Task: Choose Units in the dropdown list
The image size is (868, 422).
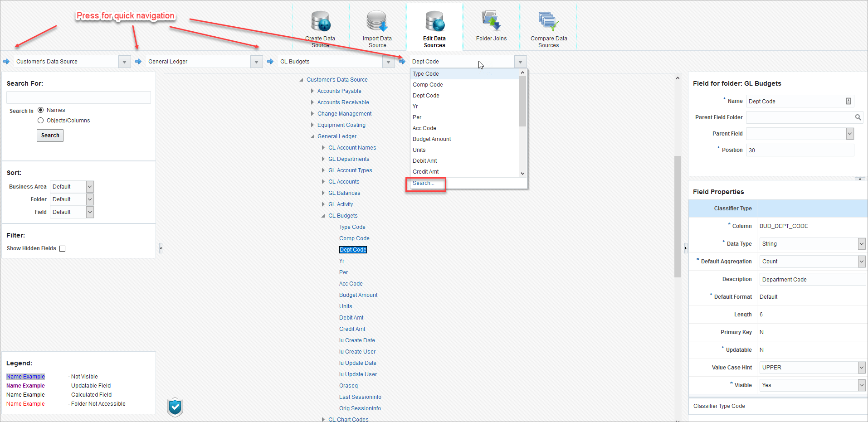Action: tap(464, 150)
